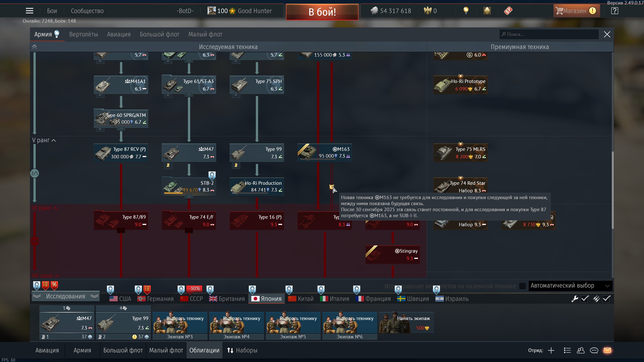The image size is (644, 362).
Task: Click the red list badge above Германия
Action: [147, 290]
